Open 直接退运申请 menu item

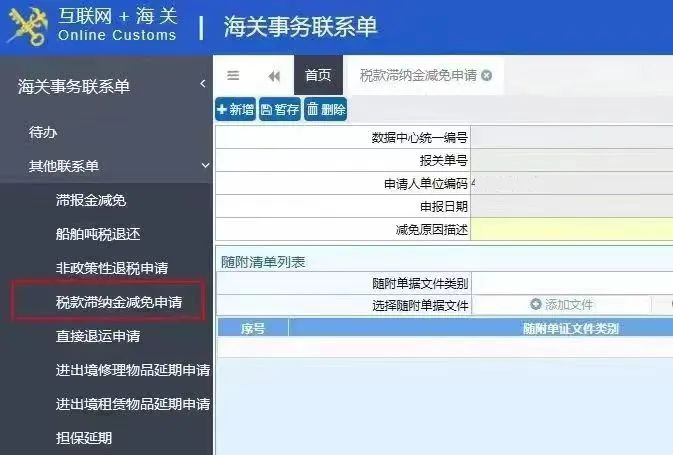[98, 336]
